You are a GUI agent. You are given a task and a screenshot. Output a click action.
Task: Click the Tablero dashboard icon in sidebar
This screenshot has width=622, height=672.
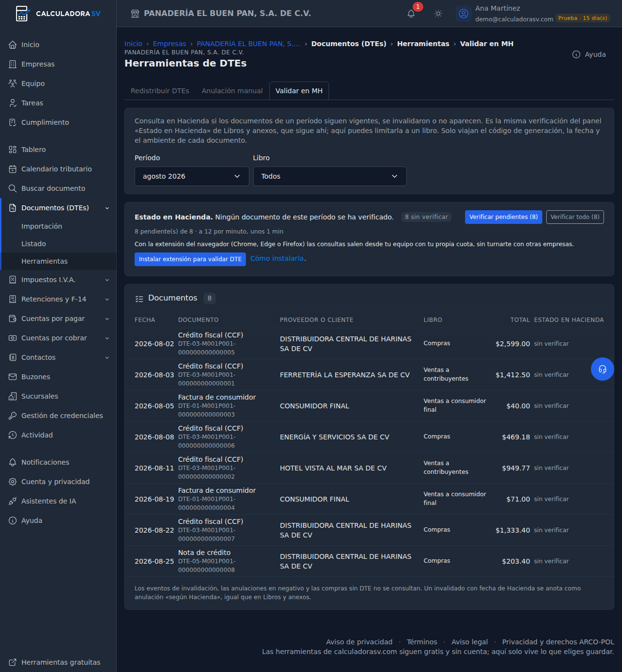[13, 150]
